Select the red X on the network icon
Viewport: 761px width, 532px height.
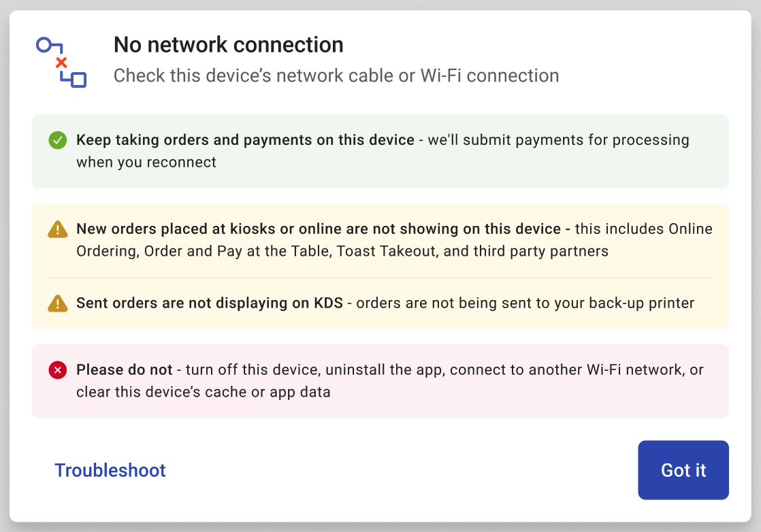click(x=61, y=61)
